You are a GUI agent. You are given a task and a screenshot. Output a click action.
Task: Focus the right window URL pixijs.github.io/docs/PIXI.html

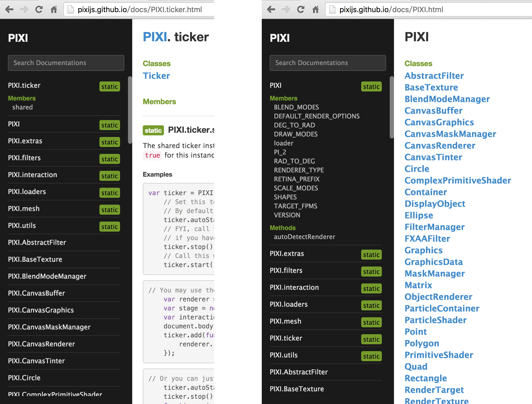coord(391,10)
